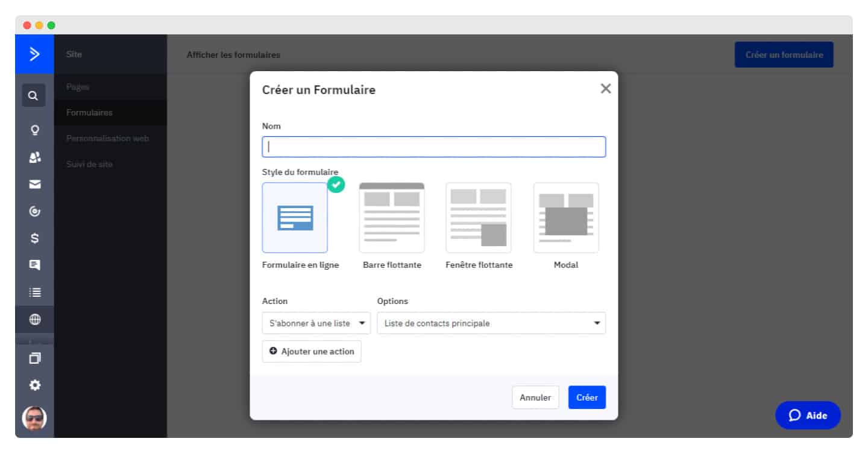Select the Modal form style
Image resolution: width=868 pixels, height=453 pixels.
pyautogui.click(x=566, y=218)
